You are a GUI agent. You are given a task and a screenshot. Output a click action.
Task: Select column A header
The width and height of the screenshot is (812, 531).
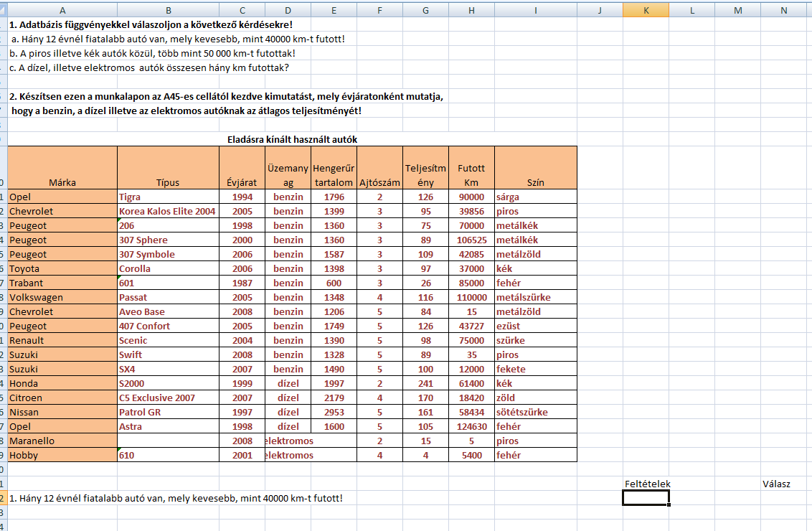click(x=62, y=10)
